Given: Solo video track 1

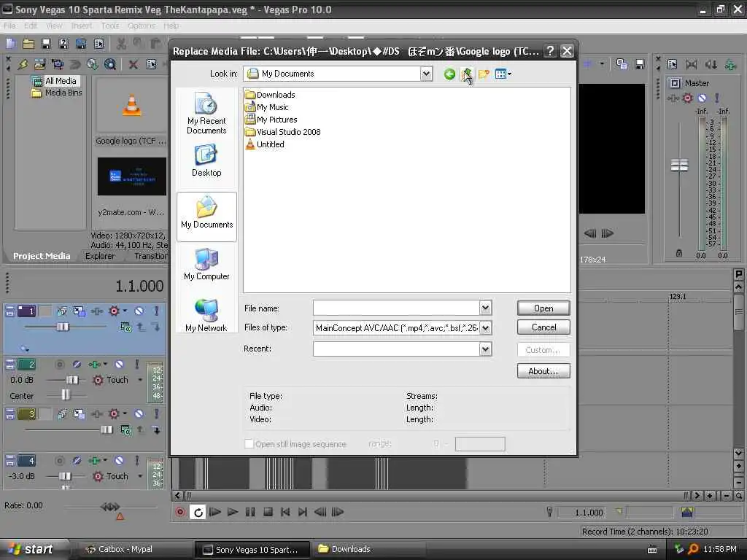Looking at the screenshot, I should pyautogui.click(x=156, y=311).
